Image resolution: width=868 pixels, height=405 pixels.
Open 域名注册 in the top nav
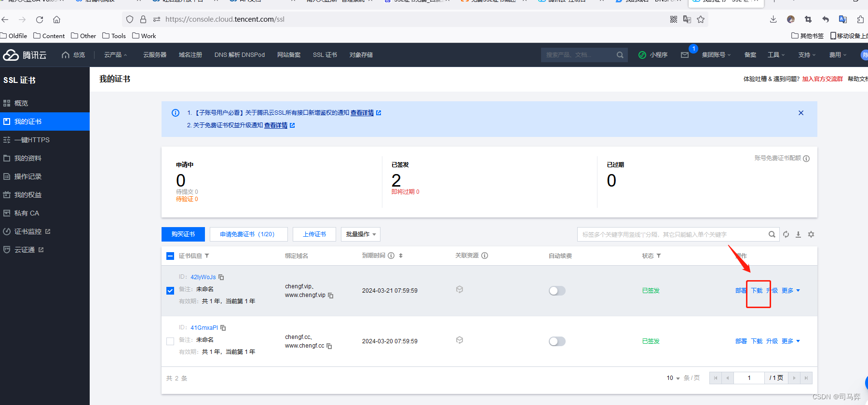pyautogui.click(x=190, y=55)
